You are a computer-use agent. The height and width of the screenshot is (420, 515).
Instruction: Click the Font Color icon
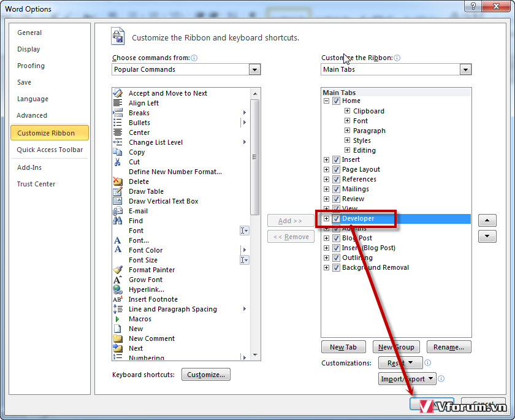pos(118,250)
